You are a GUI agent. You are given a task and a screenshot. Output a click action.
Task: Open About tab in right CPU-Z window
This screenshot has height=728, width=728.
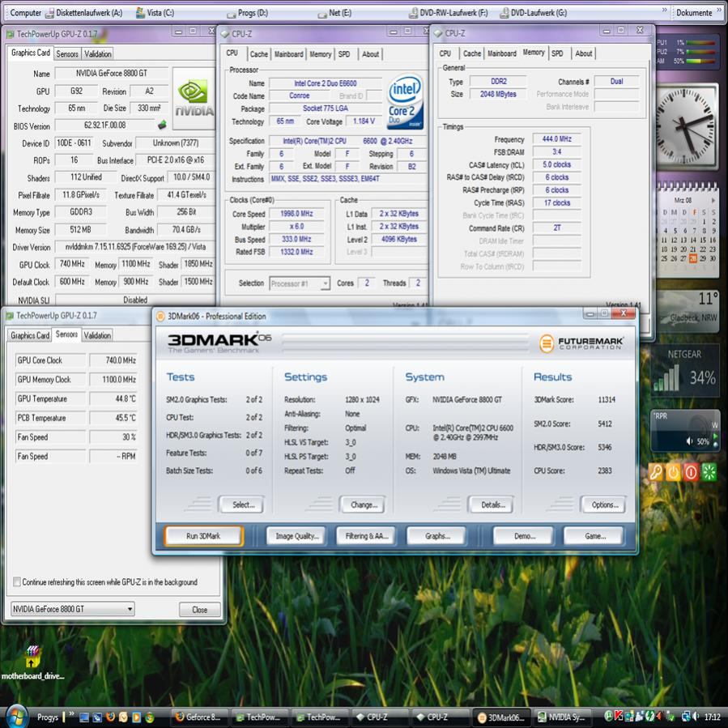tap(584, 53)
